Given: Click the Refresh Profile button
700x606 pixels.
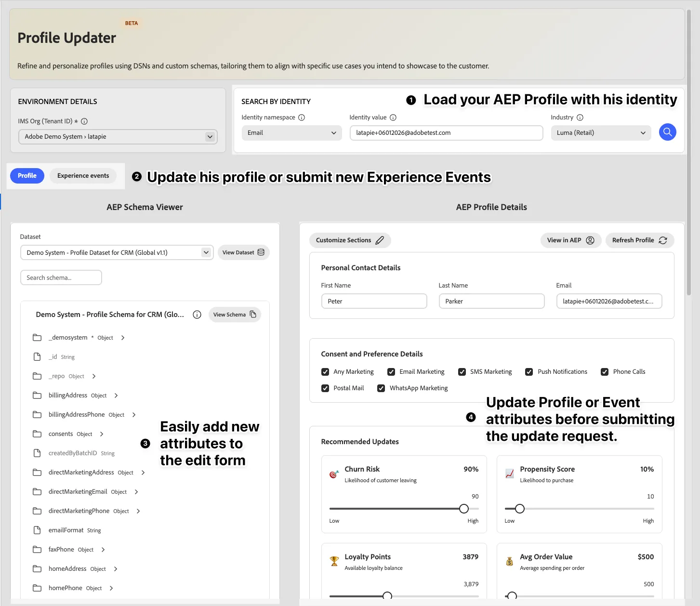Looking at the screenshot, I should (x=639, y=240).
